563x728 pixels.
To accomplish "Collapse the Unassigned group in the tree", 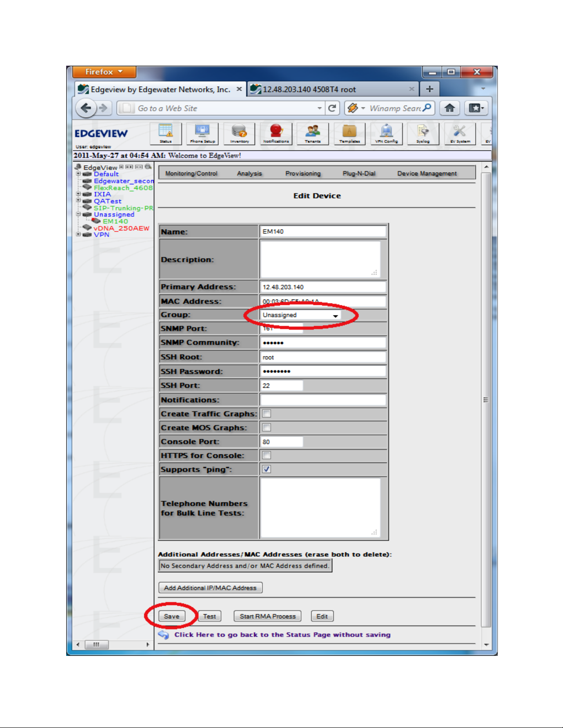I will pos(78,214).
